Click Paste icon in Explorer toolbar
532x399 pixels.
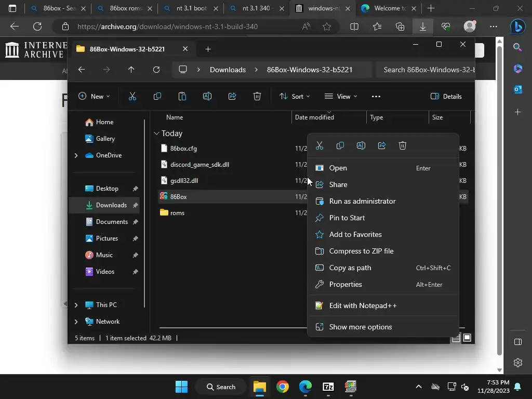click(x=182, y=96)
